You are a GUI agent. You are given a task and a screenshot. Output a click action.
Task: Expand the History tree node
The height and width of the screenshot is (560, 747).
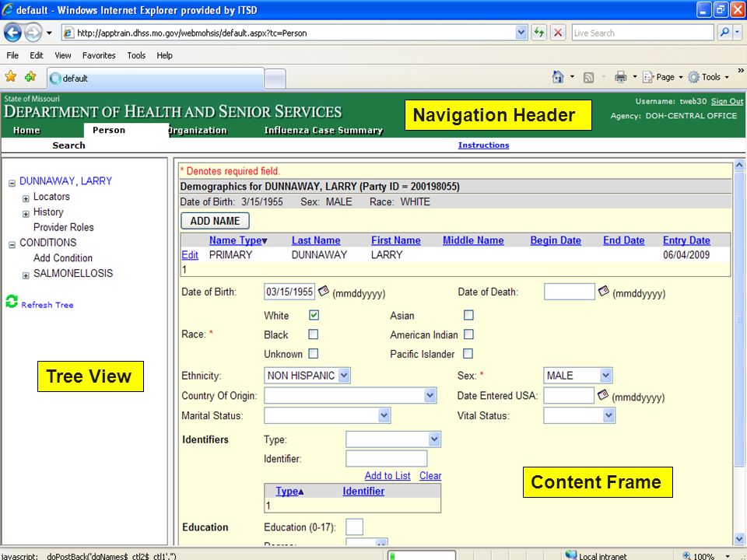point(26,215)
